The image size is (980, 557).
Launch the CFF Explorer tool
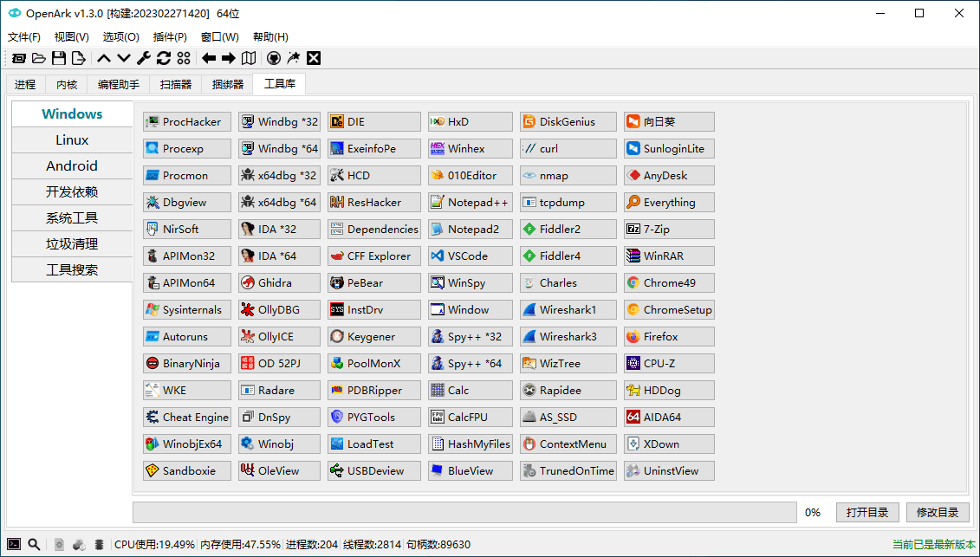pos(373,256)
